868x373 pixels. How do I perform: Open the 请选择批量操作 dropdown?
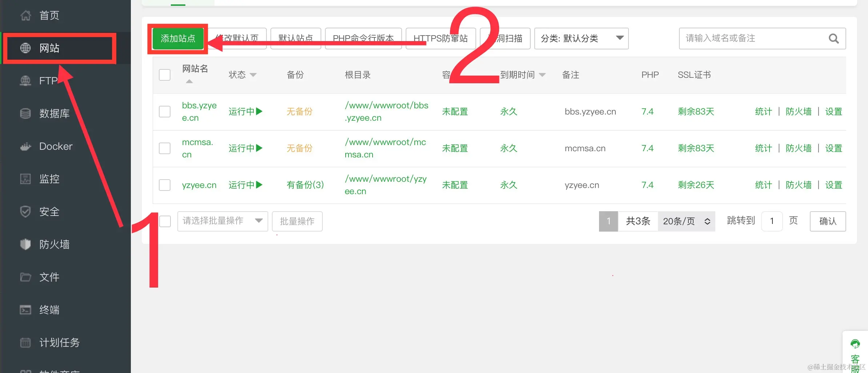click(222, 221)
